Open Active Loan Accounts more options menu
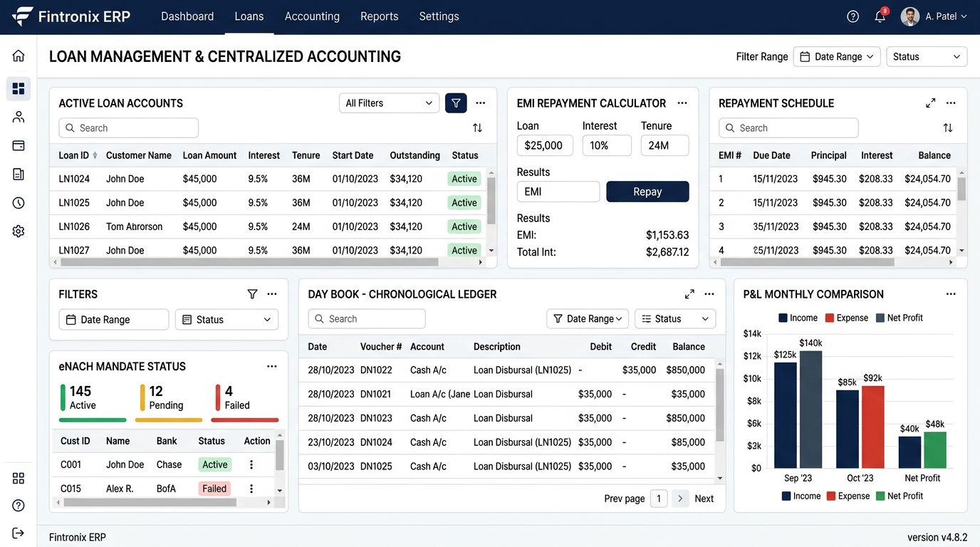The image size is (980, 547). pos(481,103)
